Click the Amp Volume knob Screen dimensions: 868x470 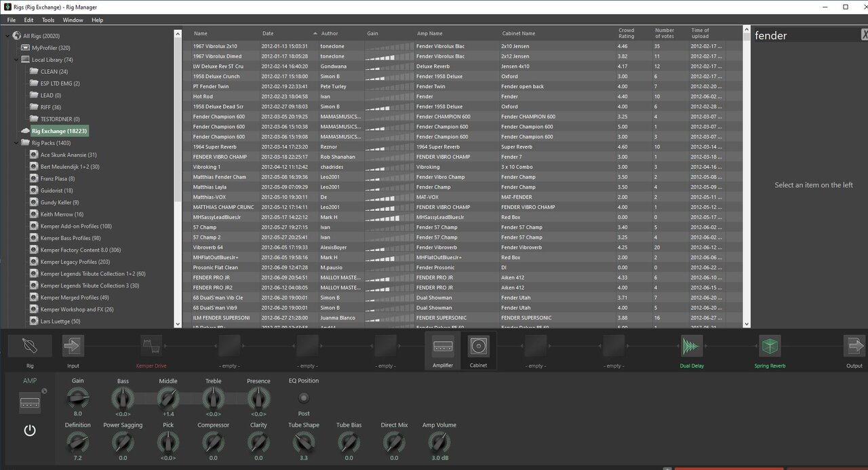[x=439, y=443]
